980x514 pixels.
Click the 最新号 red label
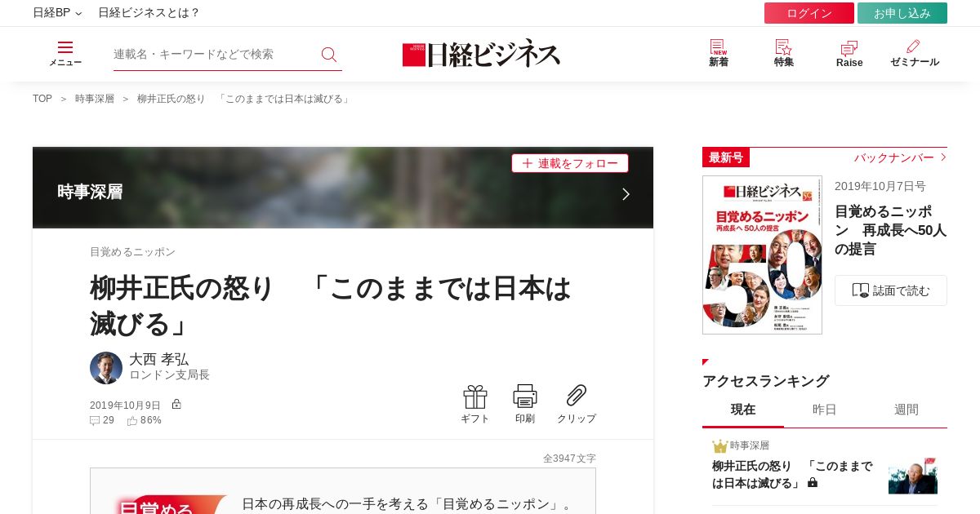(726, 157)
